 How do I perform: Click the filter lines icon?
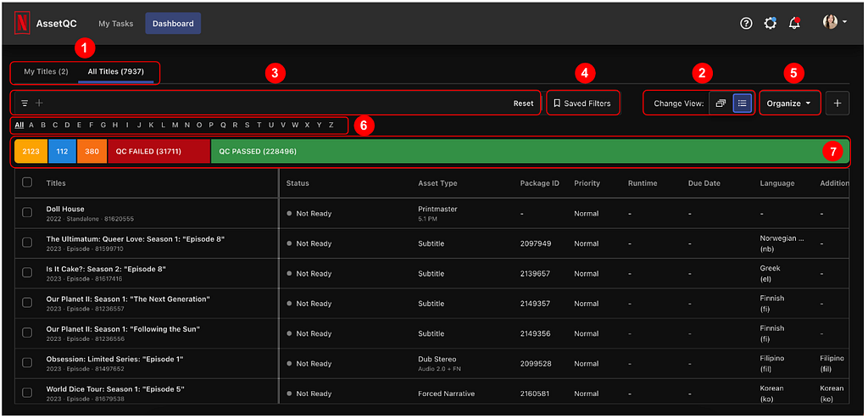click(x=25, y=103)
